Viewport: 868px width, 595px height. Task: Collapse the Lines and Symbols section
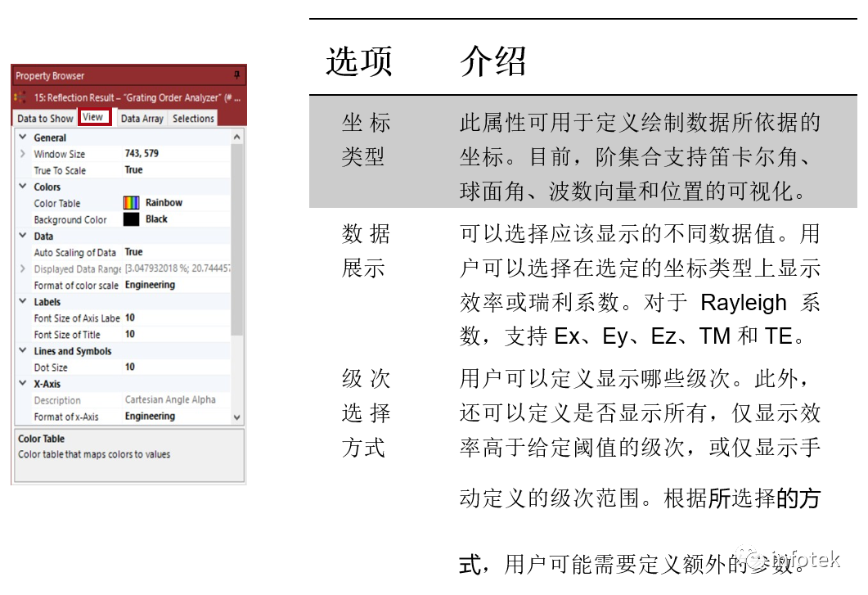tap(23, 350)
